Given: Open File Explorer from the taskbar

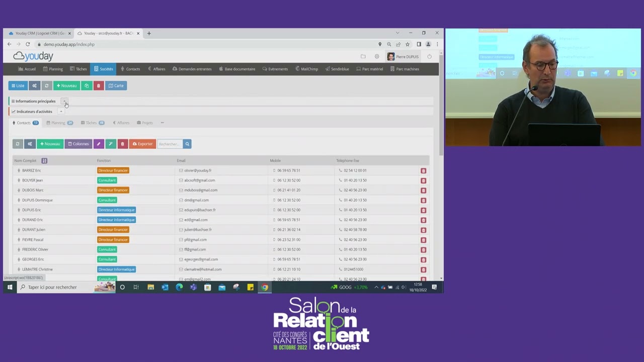Looking at the screenshot, I should (150, 287).
